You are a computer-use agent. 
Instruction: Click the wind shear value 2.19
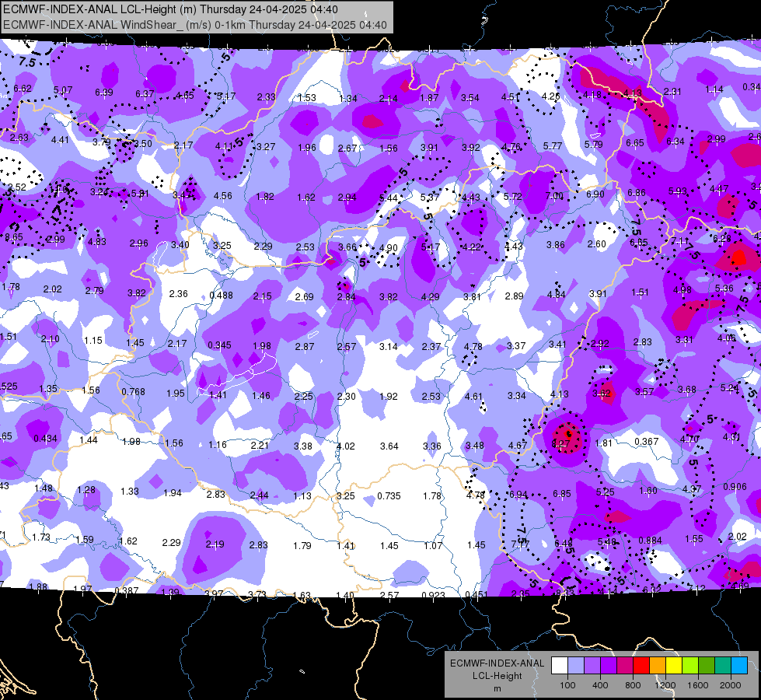[x=215, y=544]
